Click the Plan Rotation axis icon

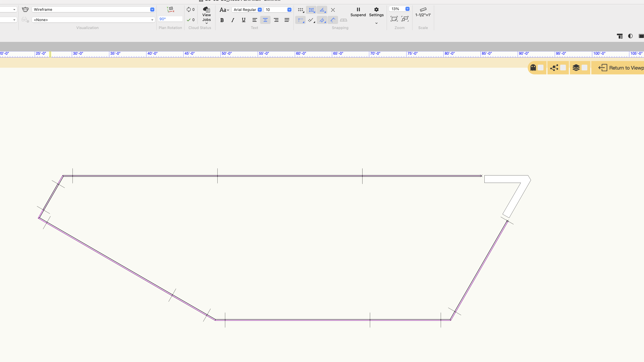pos(170,9)
